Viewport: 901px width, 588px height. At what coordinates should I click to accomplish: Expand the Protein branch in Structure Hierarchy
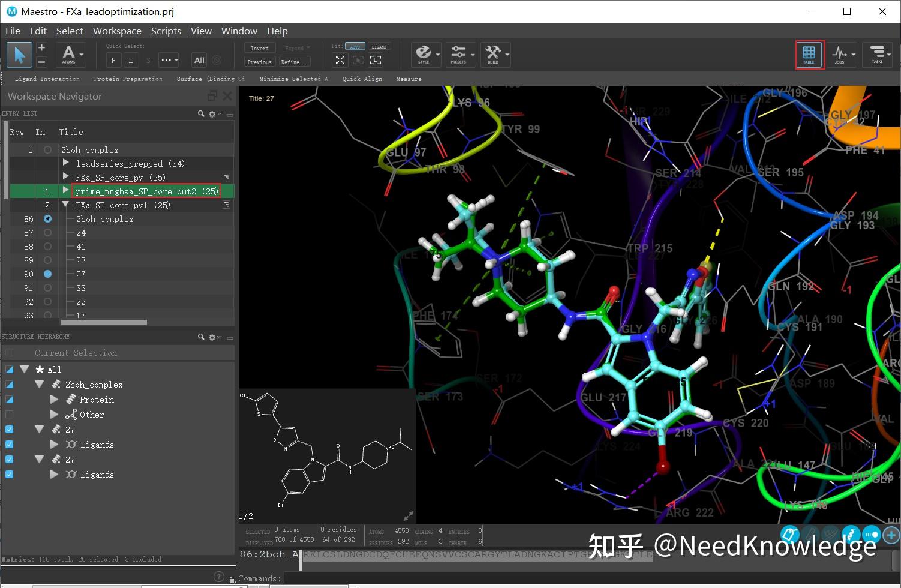click(x=54, y=399)
